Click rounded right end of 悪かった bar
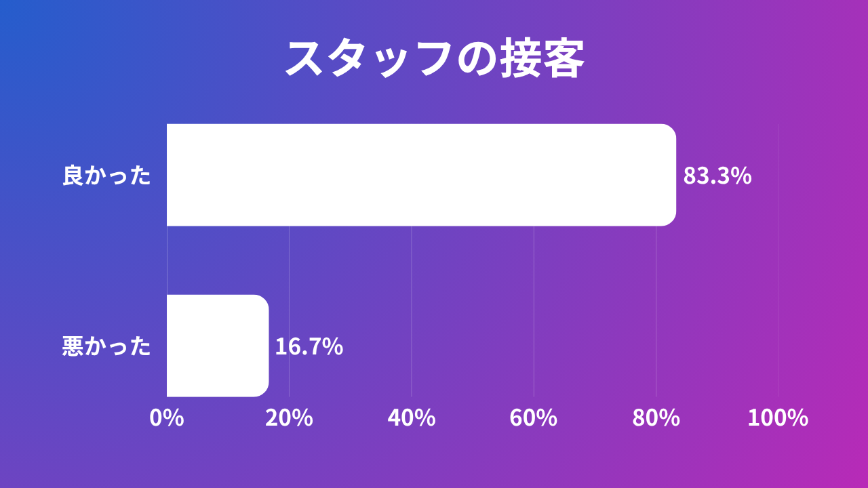The width and height of the screenshot is (868, 488). coord(263,346)
